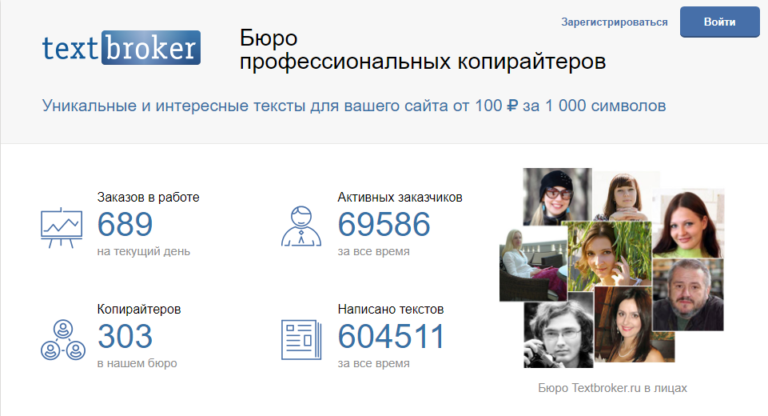Click the newspaper icon for written texts
This screenshot has height=416, width=768.
pyautogui.click(x=302, y=338)
